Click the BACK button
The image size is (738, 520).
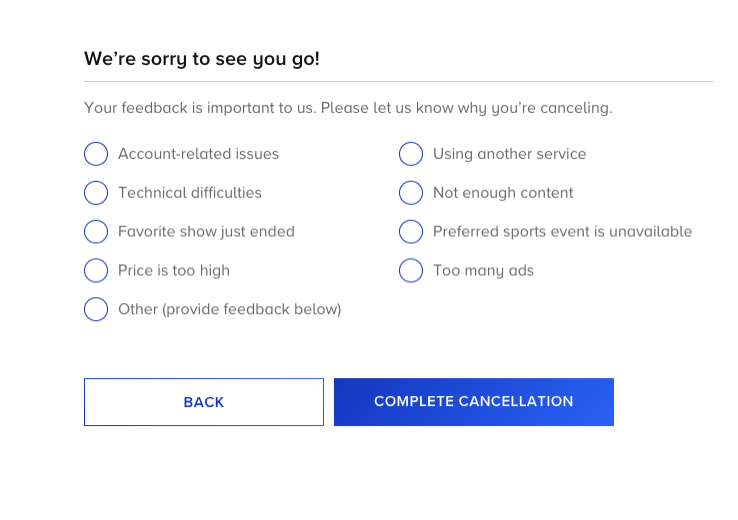coord(204,402)
